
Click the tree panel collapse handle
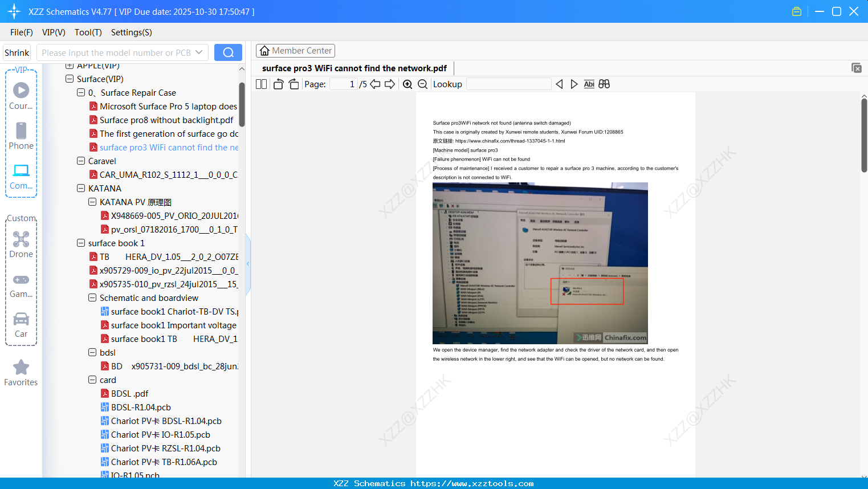[248, 264]
